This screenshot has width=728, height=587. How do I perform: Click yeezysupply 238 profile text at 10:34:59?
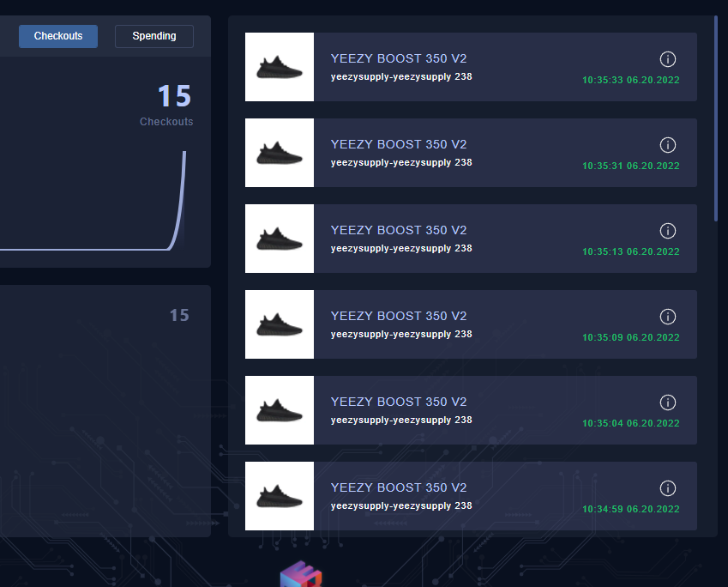tap(401, 506)
